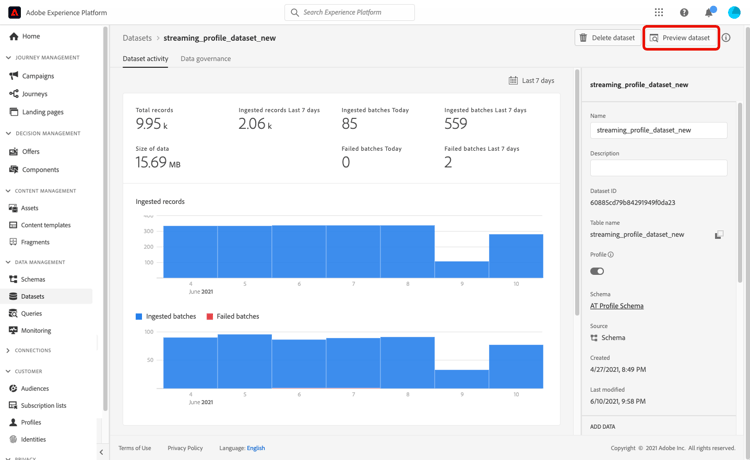Copy table name with copy icon

click(x=719, y=235)
